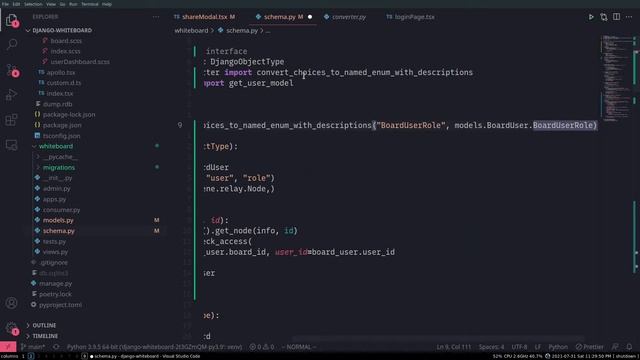Open the Edit menu
Screen dimensions: 640x360
coord(16,4)
